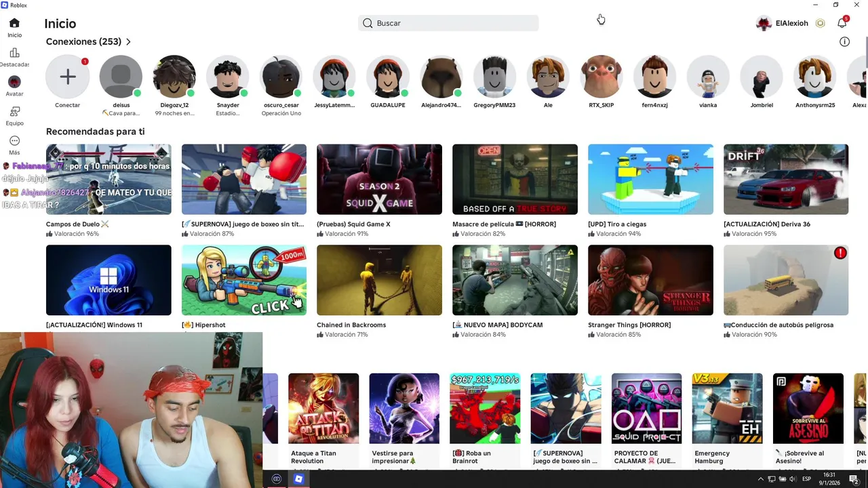Open Proyecto de Calamar thumbnail
This screenshot has width=868, height=488.
(646, 409)
